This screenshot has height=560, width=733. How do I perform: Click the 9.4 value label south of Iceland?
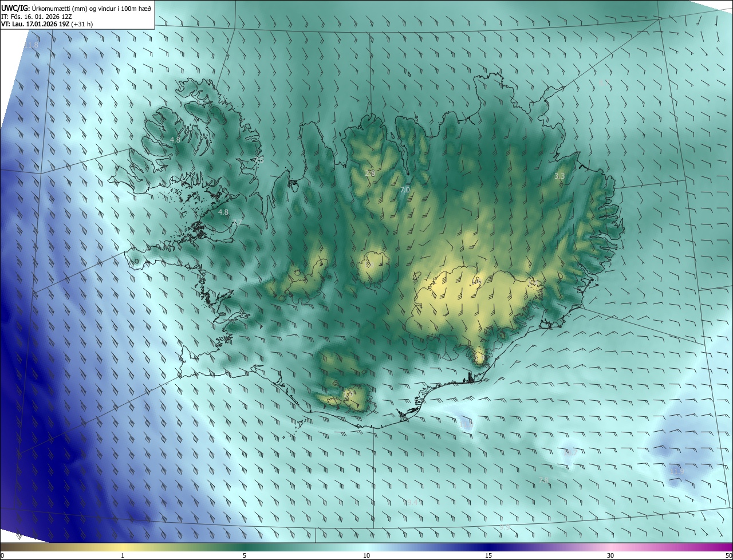(412, 502)
